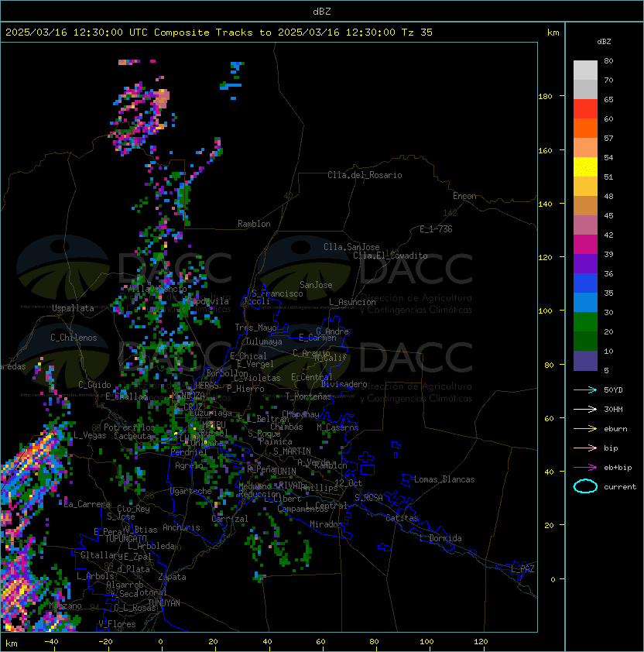
Task: Click the 'Mirador' map label
Action: click(326, 524)
